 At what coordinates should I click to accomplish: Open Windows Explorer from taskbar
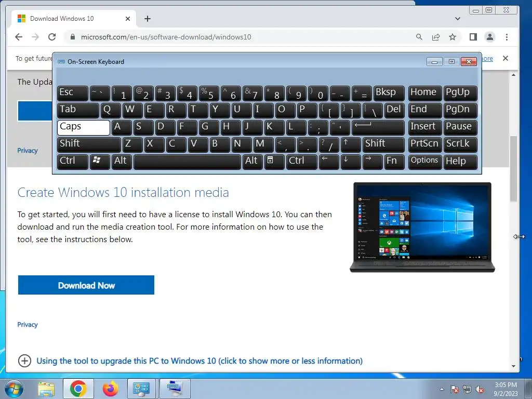[46, 389]
